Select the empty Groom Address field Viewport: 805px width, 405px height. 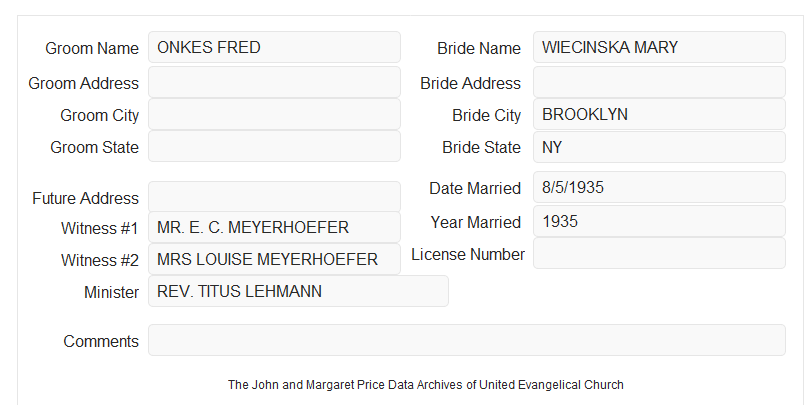click(274, 82)
